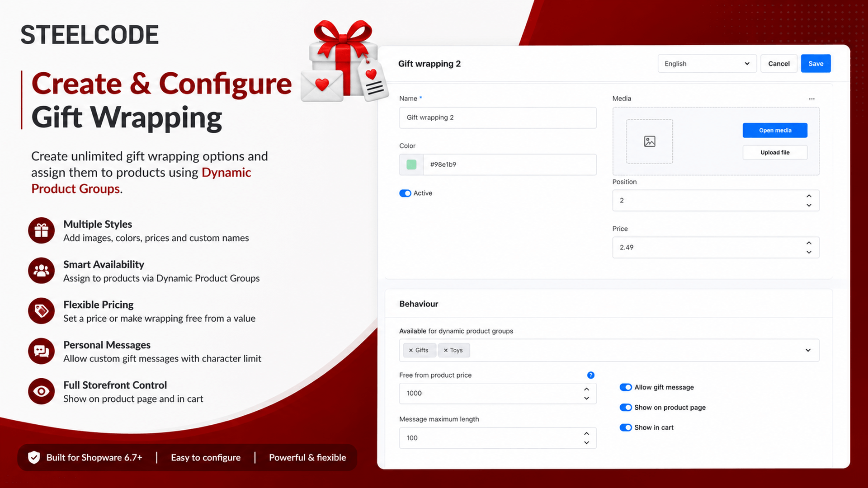Click the Name input field
This screenshot has width=868, height=488.
(498, 117)
